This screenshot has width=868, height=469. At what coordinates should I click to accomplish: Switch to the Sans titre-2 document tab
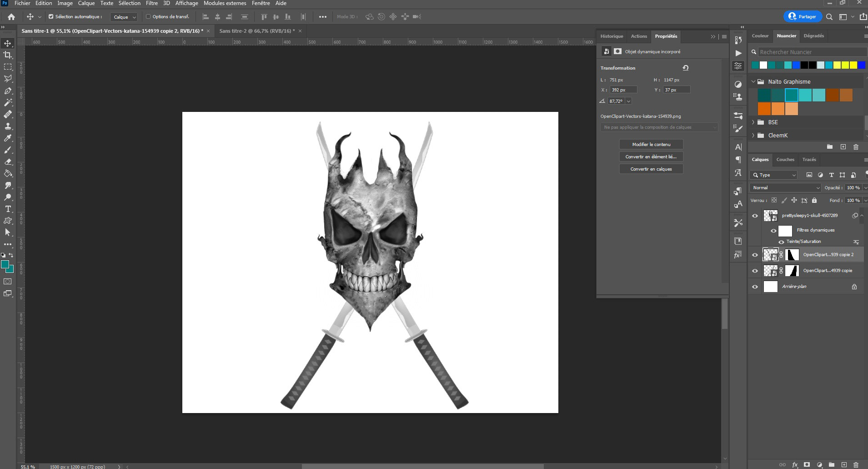(x=257, y=31)
